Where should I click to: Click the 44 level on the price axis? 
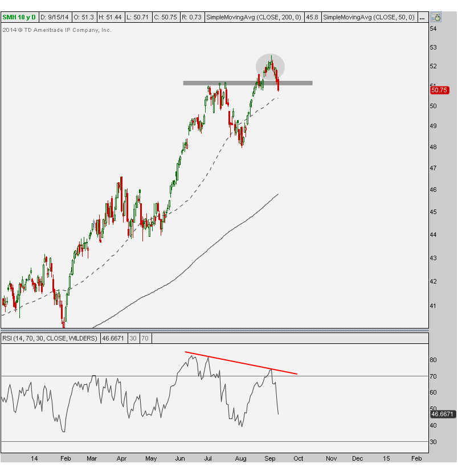433,235
